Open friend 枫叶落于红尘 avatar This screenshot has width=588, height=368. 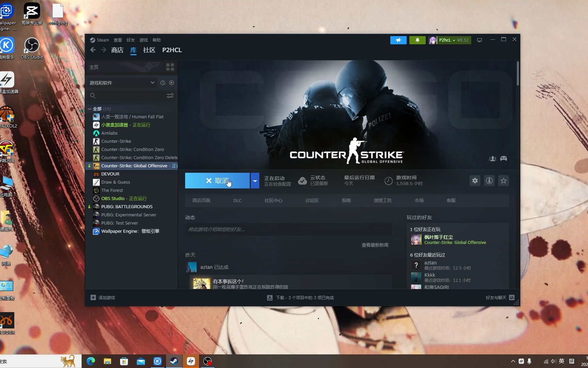pos(416,240)
